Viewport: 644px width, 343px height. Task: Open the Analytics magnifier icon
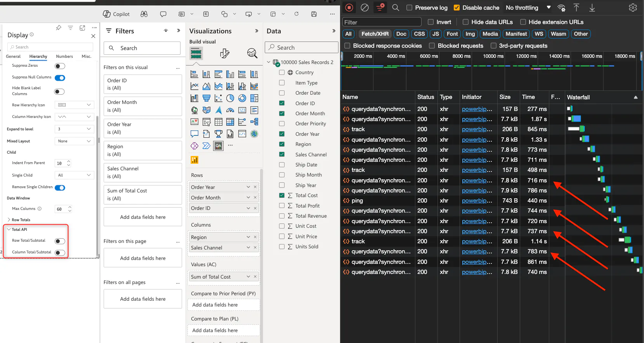(252, 53)
